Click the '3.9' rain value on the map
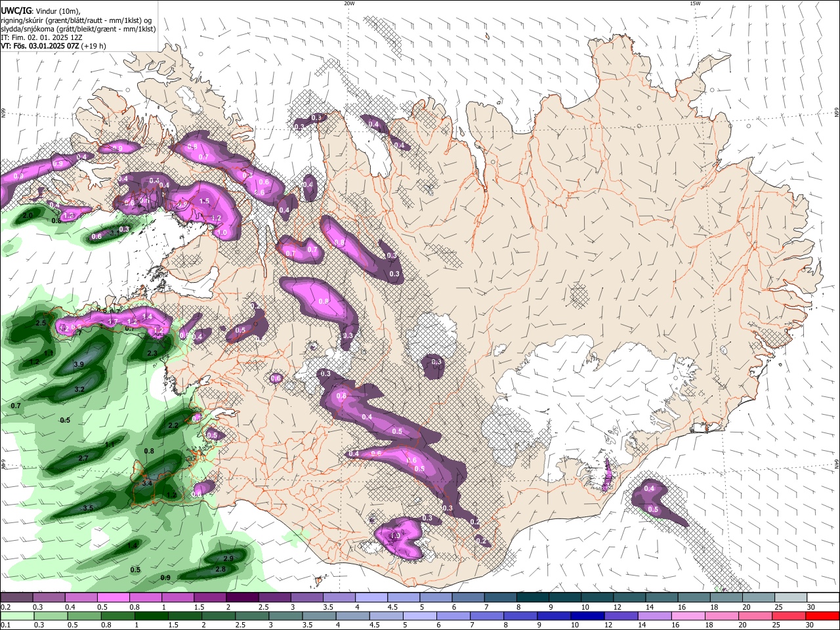 click(79, 364)
